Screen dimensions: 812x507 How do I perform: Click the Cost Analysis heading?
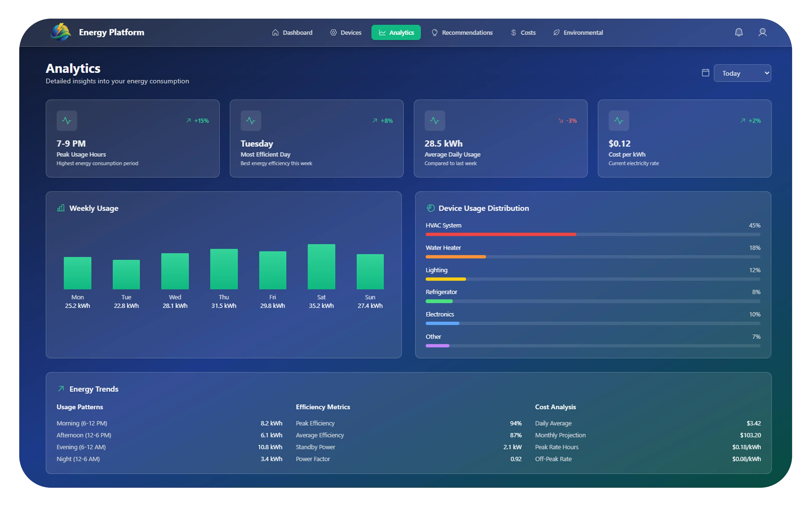555,407
